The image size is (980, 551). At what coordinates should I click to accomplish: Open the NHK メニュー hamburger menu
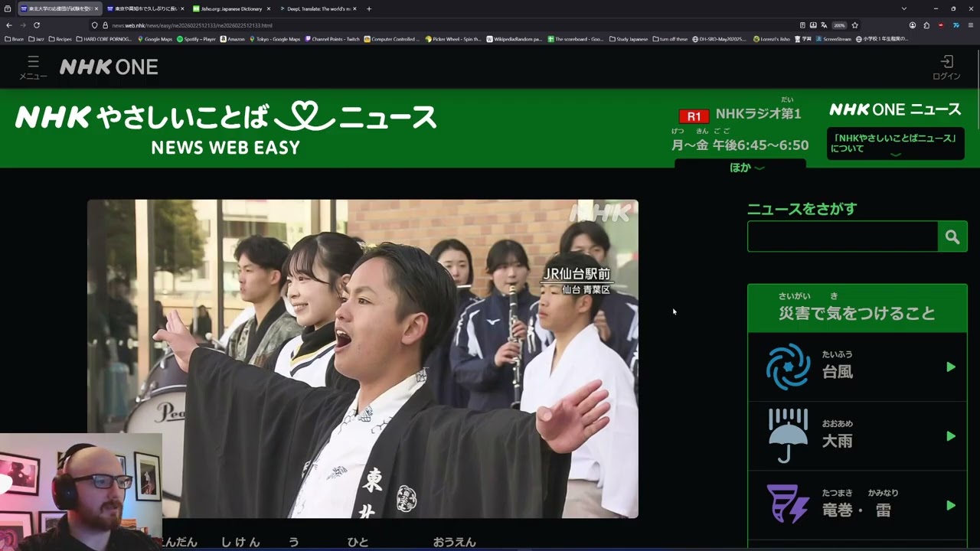(x=33, y=67)
